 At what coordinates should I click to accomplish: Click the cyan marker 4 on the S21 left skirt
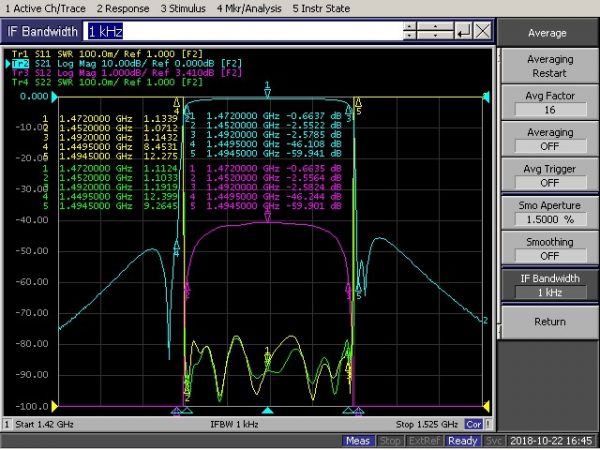tap(176, 245)
